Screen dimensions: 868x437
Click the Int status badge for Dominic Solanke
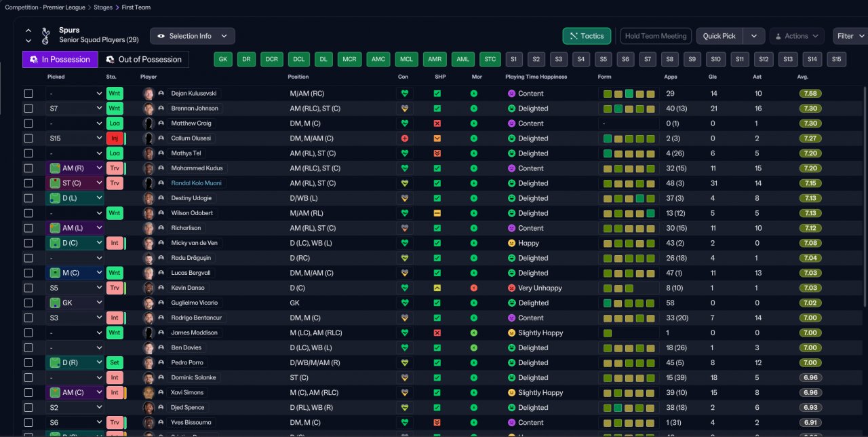115,377
